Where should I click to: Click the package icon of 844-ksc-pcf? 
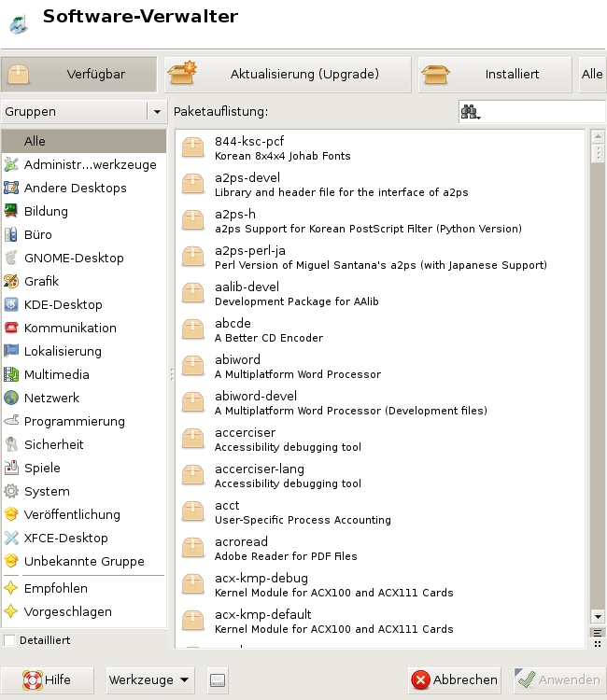tap(192, 147)
